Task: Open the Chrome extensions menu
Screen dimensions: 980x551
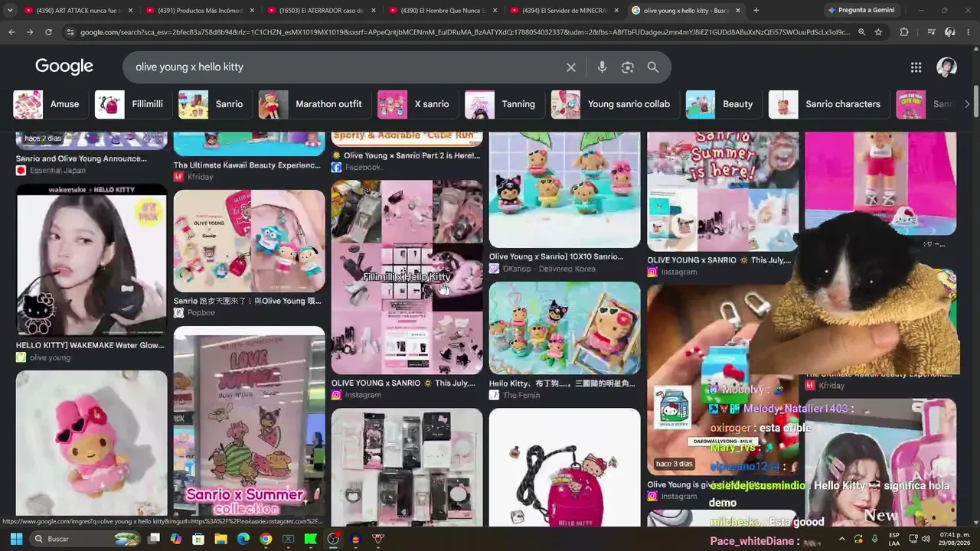Action: click(x=904, y=32)
